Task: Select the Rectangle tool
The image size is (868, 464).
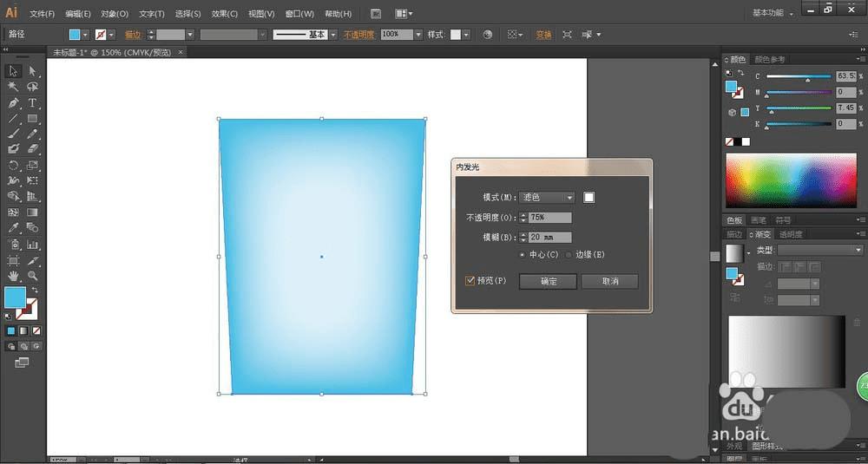Action: [32, 118]
